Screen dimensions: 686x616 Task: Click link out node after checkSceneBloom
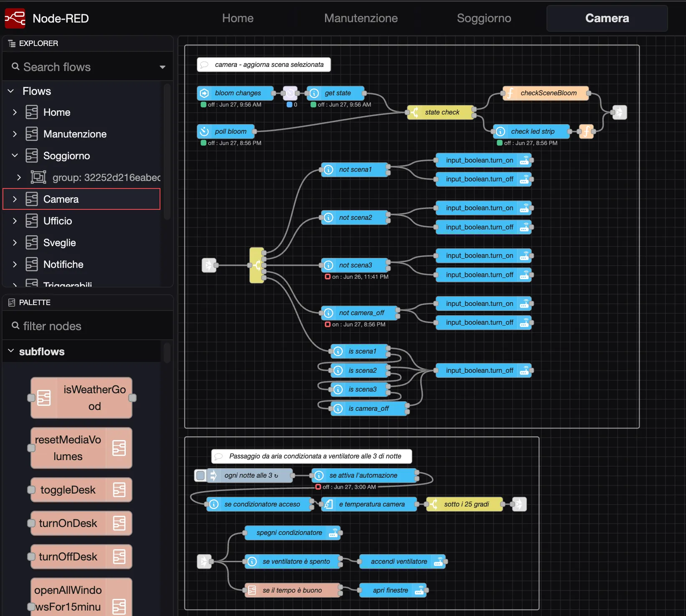(620, 112)
